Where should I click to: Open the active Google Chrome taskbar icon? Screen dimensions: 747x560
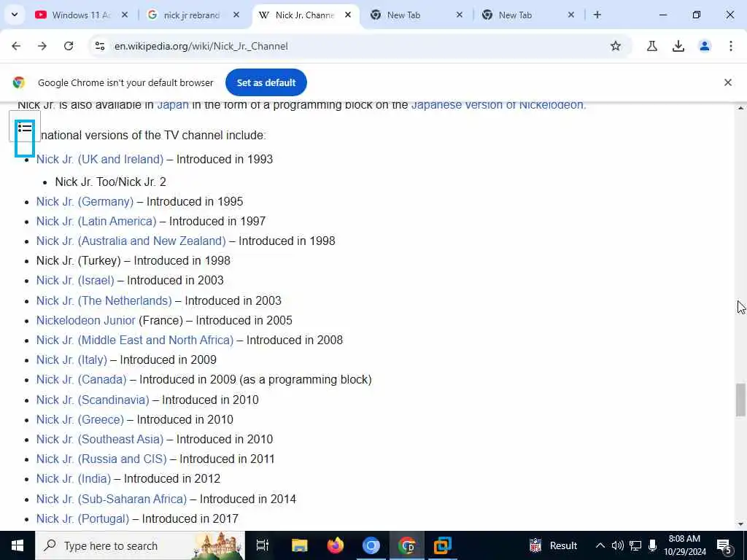pyautogui.click(x=407, y=545)
